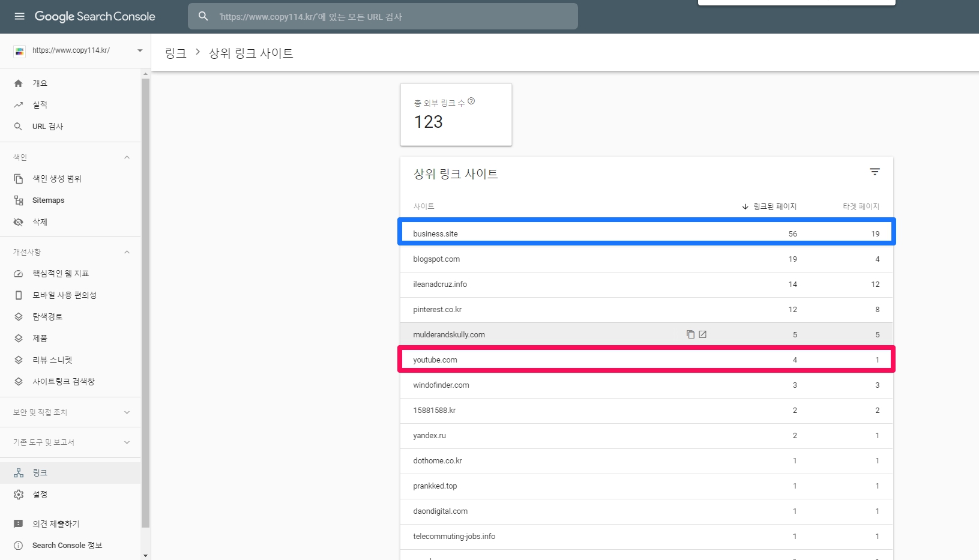Open the ileanadcruz.info row
Viewport: 979px width, 560px height.
pos(646,285)
